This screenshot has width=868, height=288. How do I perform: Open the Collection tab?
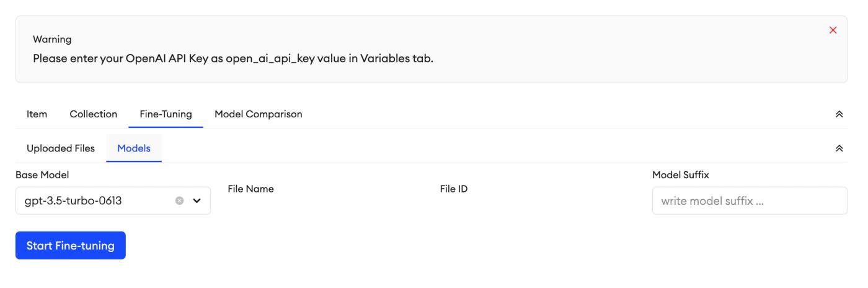pyautogui.click(x=94, y=114)
